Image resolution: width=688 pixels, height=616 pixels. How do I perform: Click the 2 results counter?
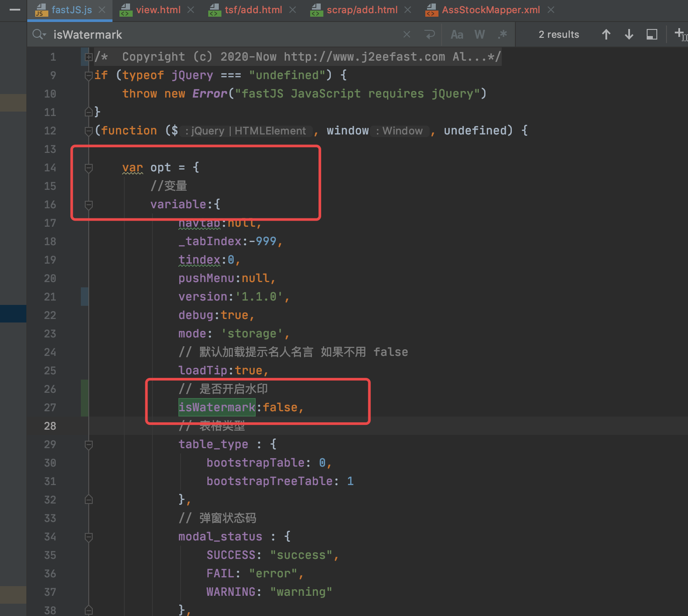tap(559, 34)
